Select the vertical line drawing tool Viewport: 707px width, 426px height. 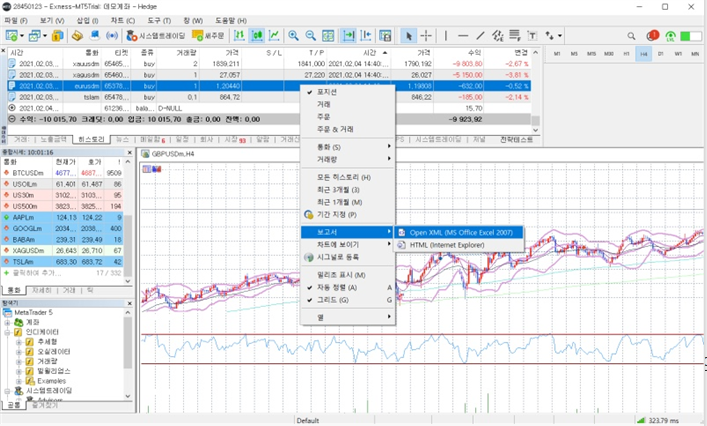(x=445, y=36)
